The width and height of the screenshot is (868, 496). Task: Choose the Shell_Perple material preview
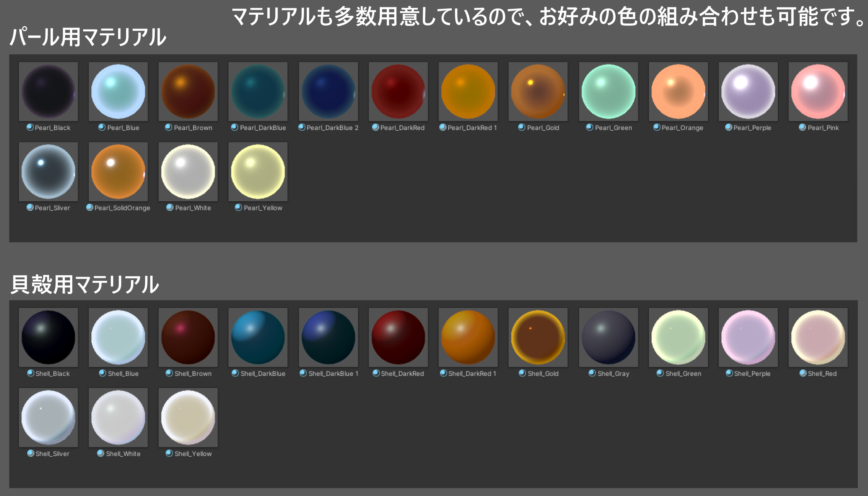click(748, 337)
